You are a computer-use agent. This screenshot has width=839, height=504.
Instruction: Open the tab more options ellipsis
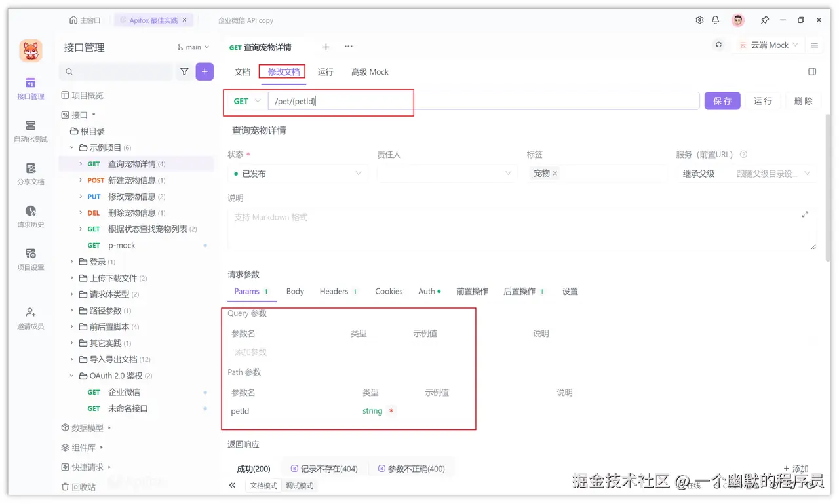click(349, 47)
